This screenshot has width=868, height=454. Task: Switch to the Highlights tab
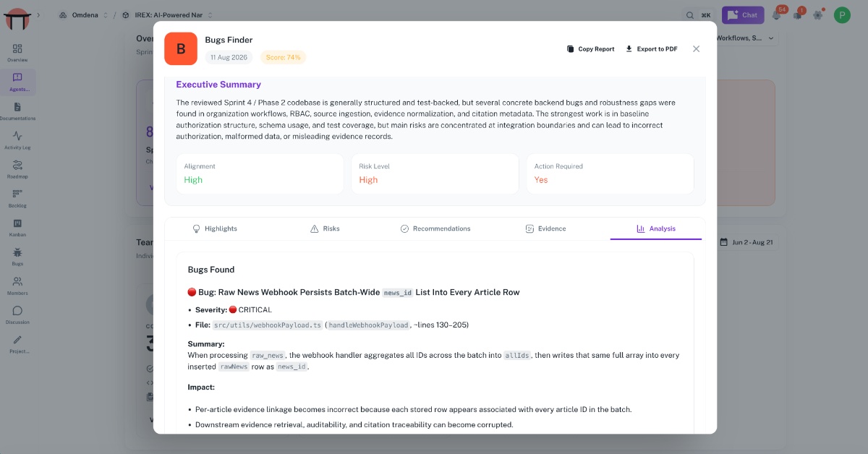pyautogui.click(x=215, y=228)
